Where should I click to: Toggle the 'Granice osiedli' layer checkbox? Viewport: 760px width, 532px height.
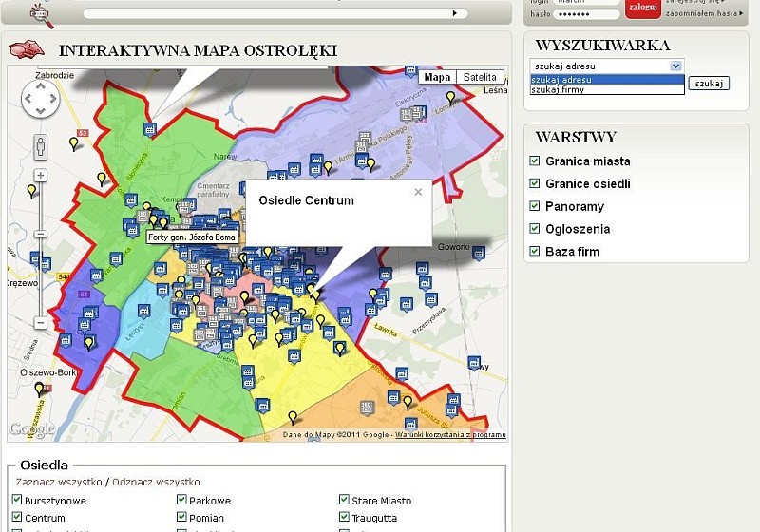[x=535, y=183]
